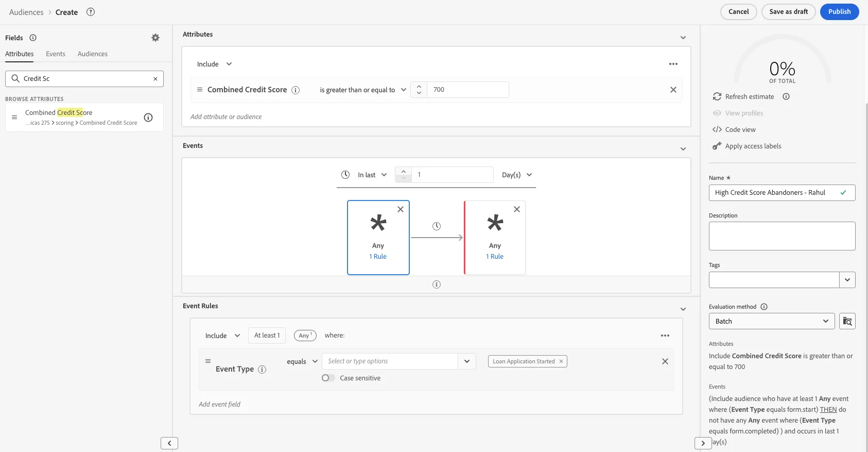Open the Evaluation method Batch dropdown

[x=772, y=321]
